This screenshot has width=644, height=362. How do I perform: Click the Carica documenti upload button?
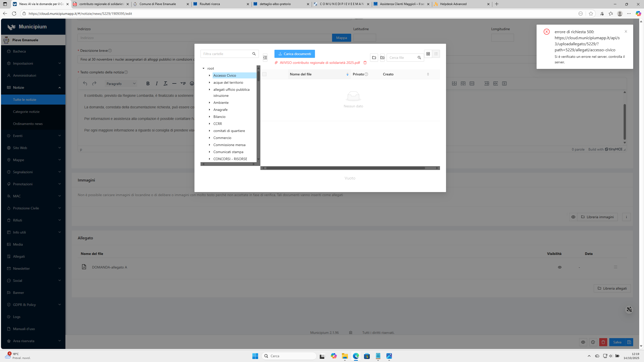pos(294,54)
